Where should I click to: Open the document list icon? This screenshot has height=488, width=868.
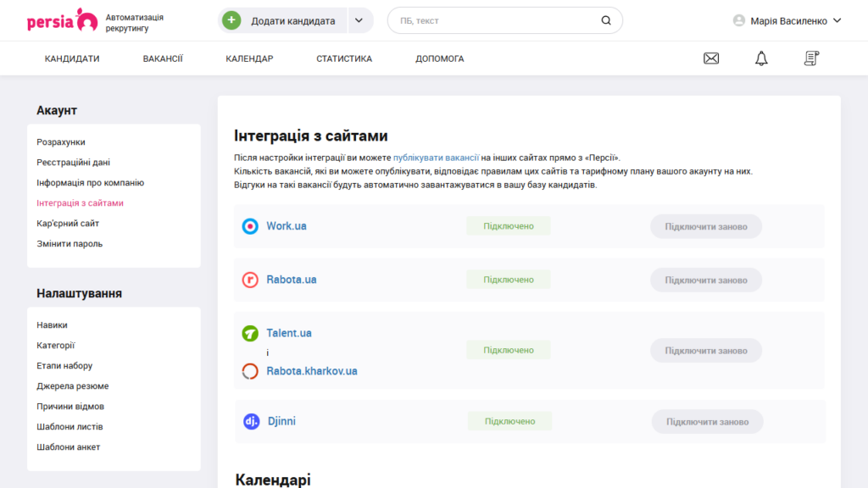(x=811, y=58)
